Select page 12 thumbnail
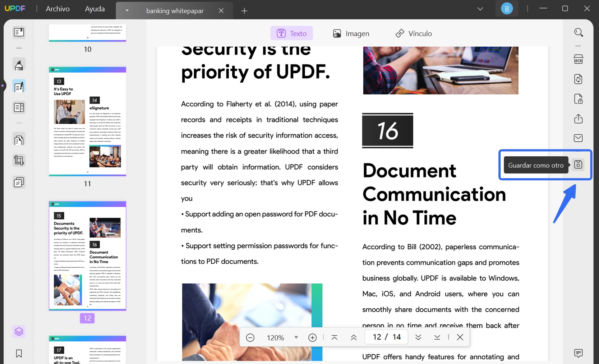Screen dimensions: 599x364 (x=87, y=256)
